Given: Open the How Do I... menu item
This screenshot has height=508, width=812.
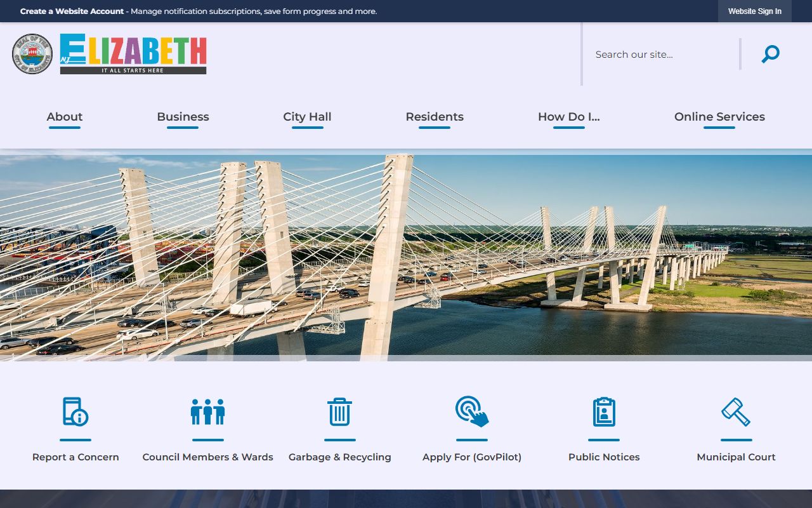Looking at the screenshot, I should click(568, 117).
